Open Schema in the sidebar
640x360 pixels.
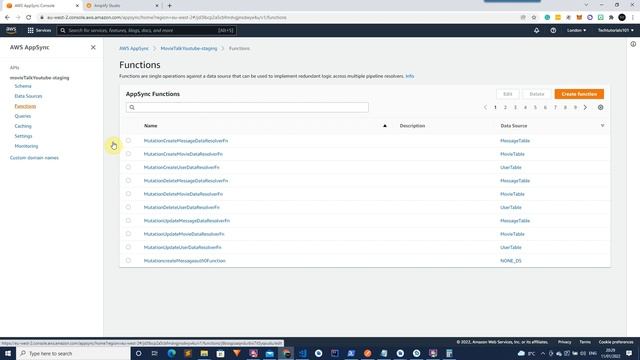pos(23,86)
